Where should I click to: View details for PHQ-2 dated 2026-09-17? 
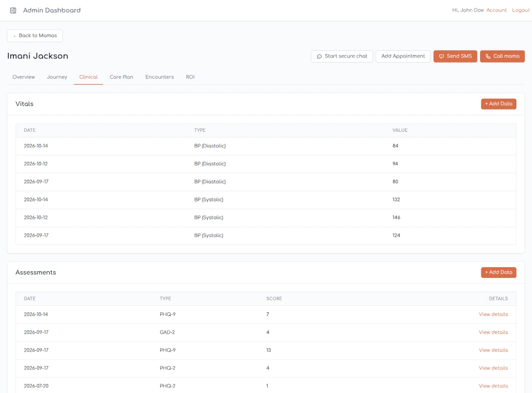click(x=493, y=368)
